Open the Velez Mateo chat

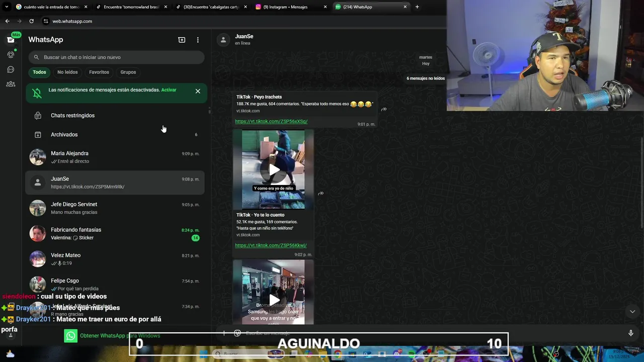coord(115,259)
